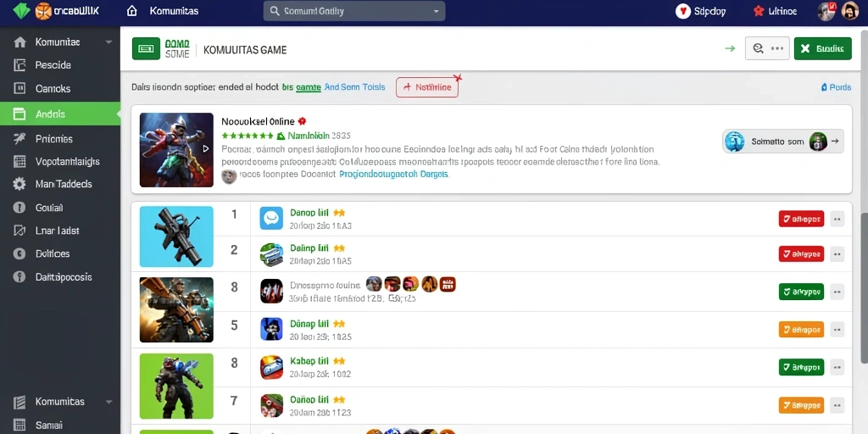The width and height of the screenshot is (868, 434).
Task: Select the Boltioes sidebar icon
Action: (19, 253)
